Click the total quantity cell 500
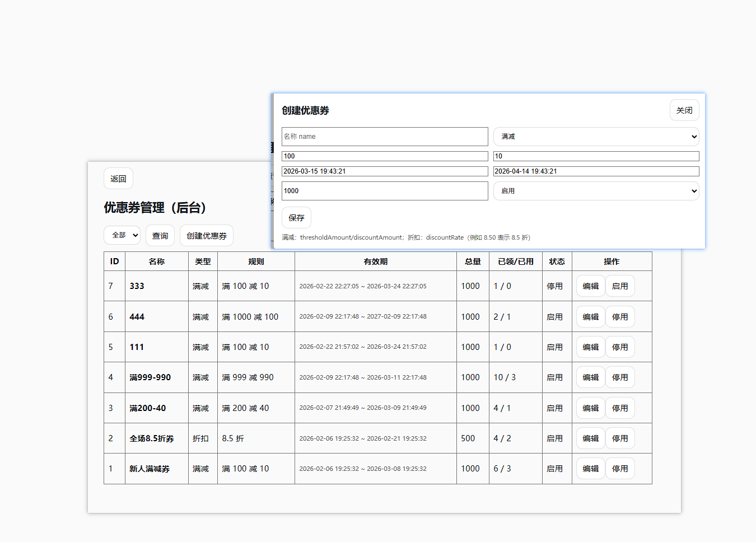The image size is (756, 542). [x=473, y=438]
